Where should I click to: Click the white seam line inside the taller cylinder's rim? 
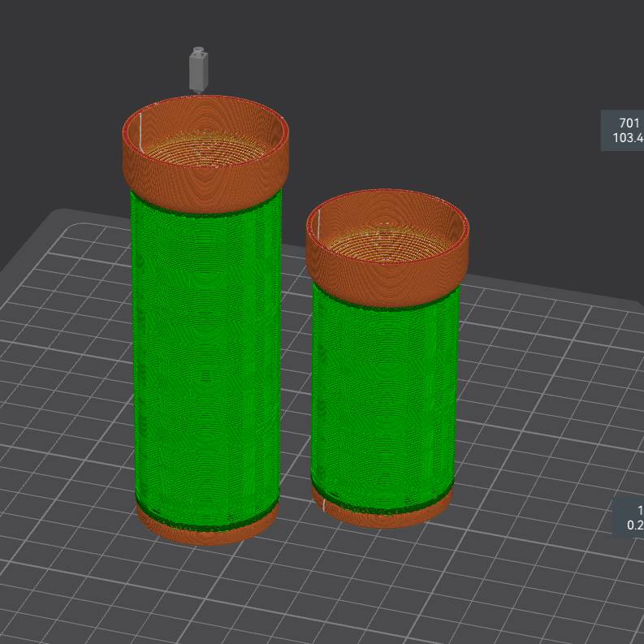coord(140,130)
